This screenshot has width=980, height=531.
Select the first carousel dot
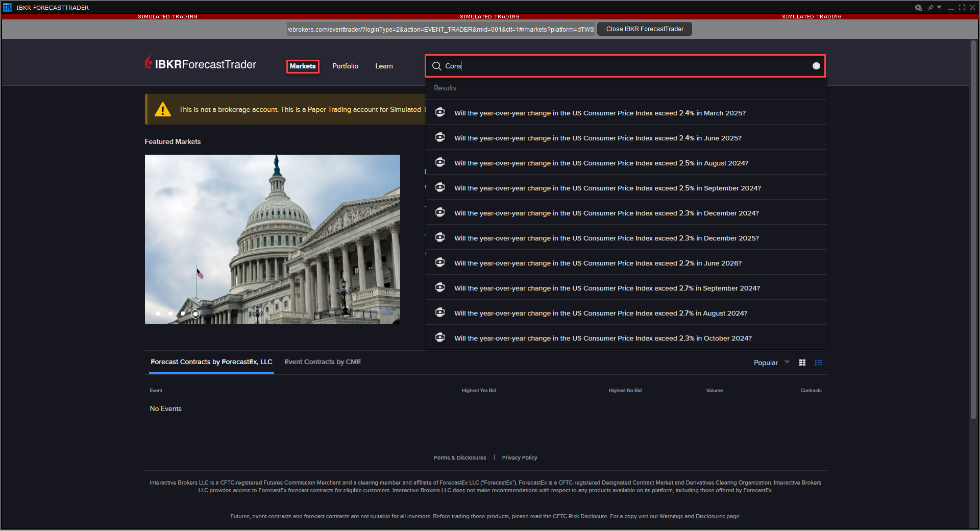point(158,313)
